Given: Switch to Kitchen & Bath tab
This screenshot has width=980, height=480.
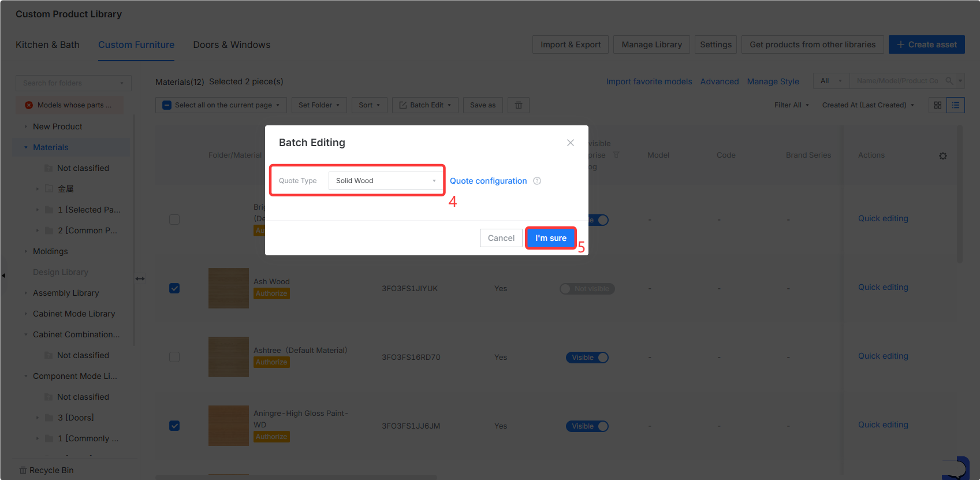Looking at the screenshot, I should point(47,44).
